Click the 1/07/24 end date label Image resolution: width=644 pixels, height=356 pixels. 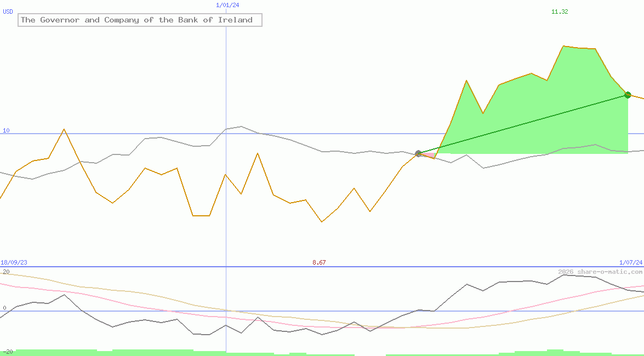pyautogui.click(x=631, y=262)
